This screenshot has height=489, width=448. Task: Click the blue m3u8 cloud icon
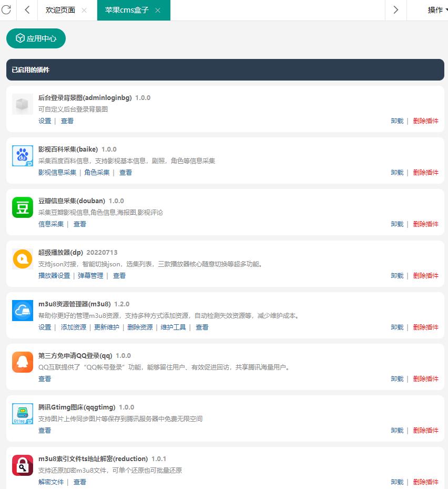point(23,311)
